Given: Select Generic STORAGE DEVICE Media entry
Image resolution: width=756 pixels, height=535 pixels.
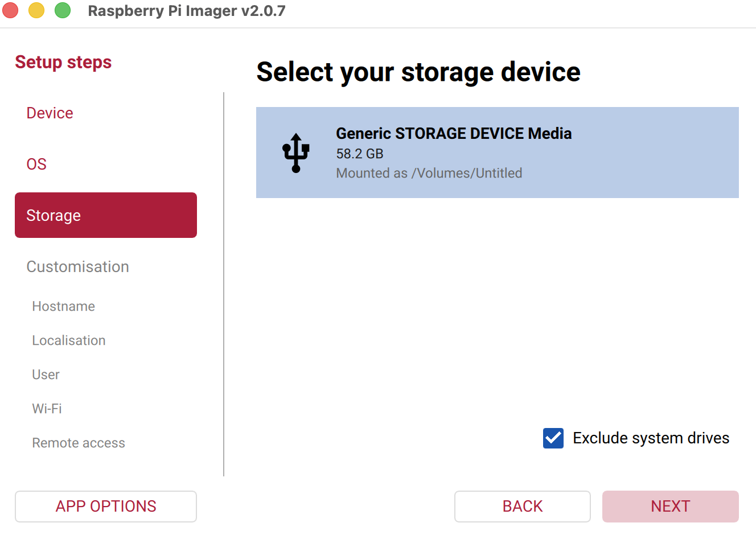Looking at the screenshot, I should [x=498, y=153].
